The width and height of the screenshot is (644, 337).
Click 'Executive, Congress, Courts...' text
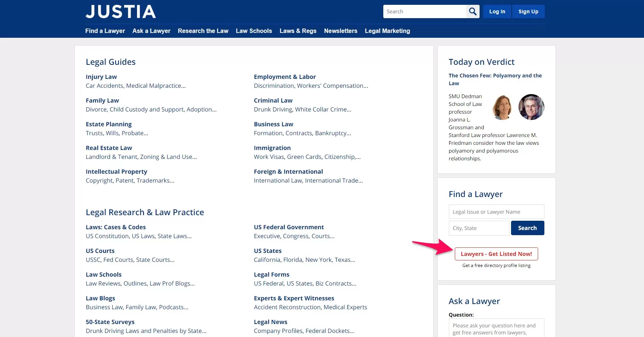[294, 236]
